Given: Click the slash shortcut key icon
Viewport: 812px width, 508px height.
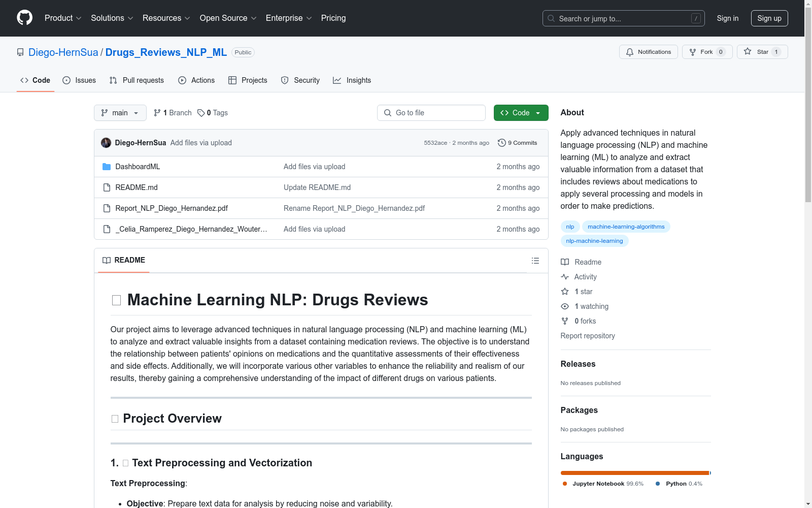Looking at the screenshot, I should click(x=696, y=18).
